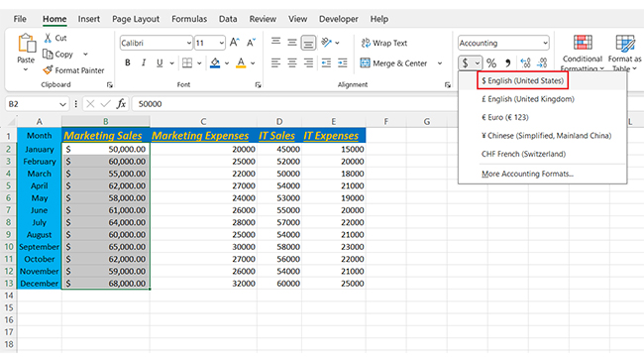Toggle Wrap Text on selected cells

coord(384,43)
